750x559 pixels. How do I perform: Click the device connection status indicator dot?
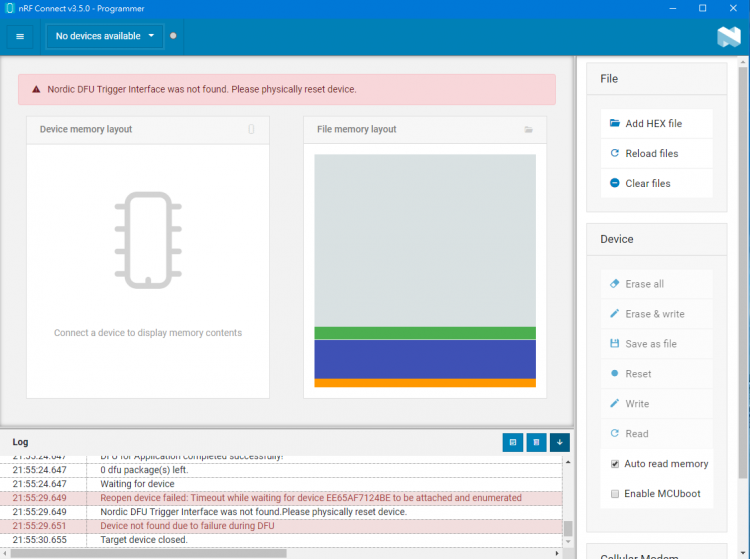point(173,36)
